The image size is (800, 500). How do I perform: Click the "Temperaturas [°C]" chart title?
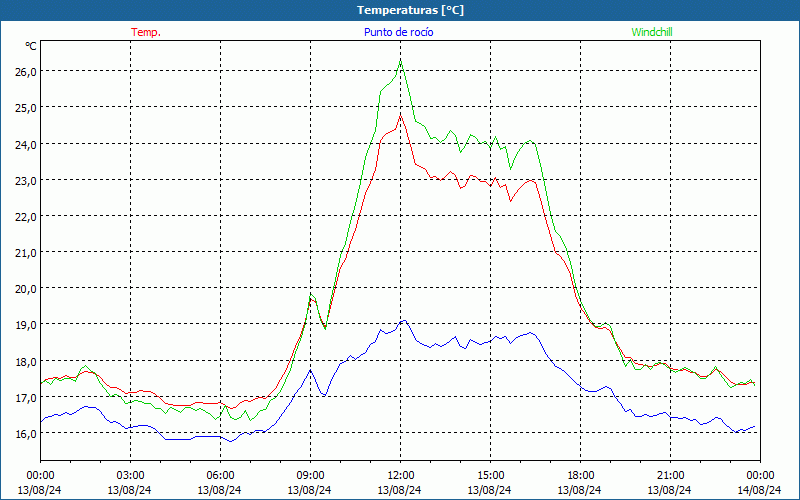pos(410,10)
